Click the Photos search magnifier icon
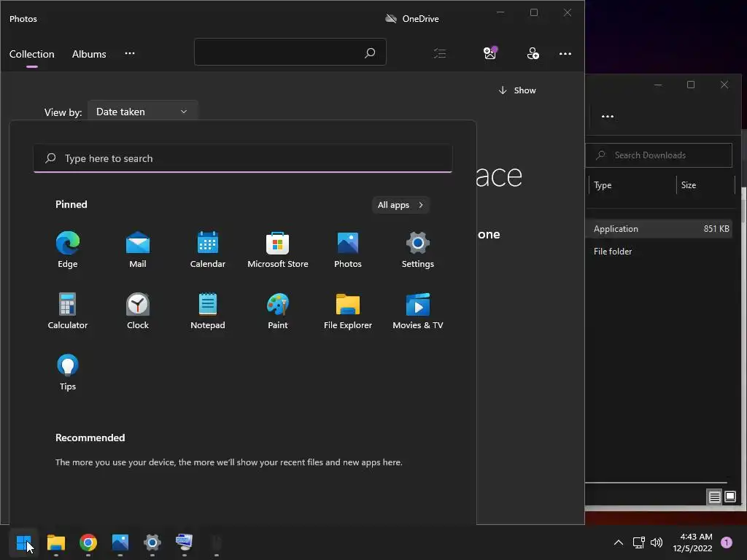 pyautogui.click(x=370, y=52)
